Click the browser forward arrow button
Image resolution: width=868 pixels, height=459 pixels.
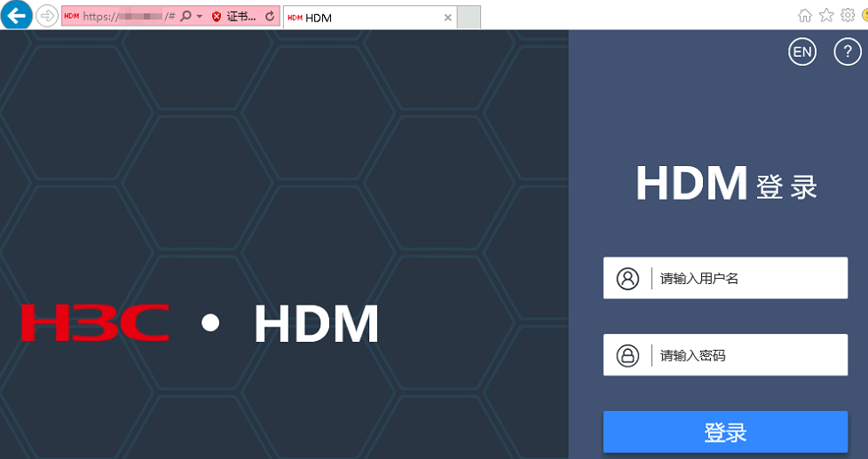pyautogui.click(x=47, y=16)
